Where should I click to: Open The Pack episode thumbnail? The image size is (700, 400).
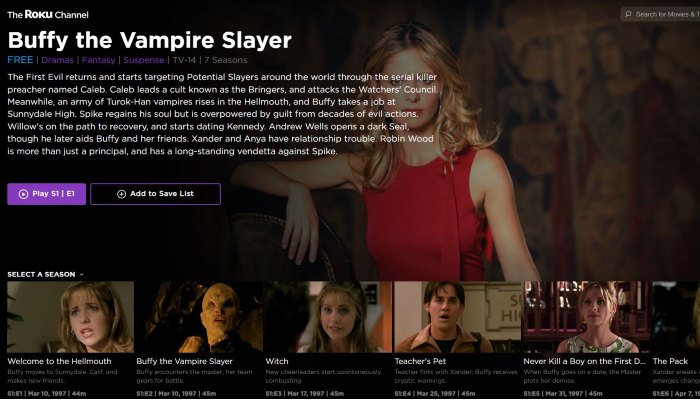[x=676, y=317]
